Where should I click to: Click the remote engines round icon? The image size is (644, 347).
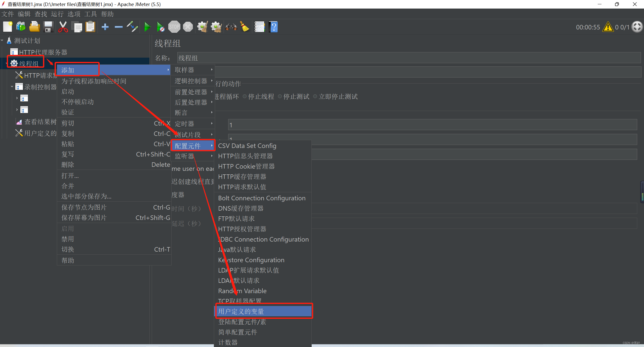[637, 27]
